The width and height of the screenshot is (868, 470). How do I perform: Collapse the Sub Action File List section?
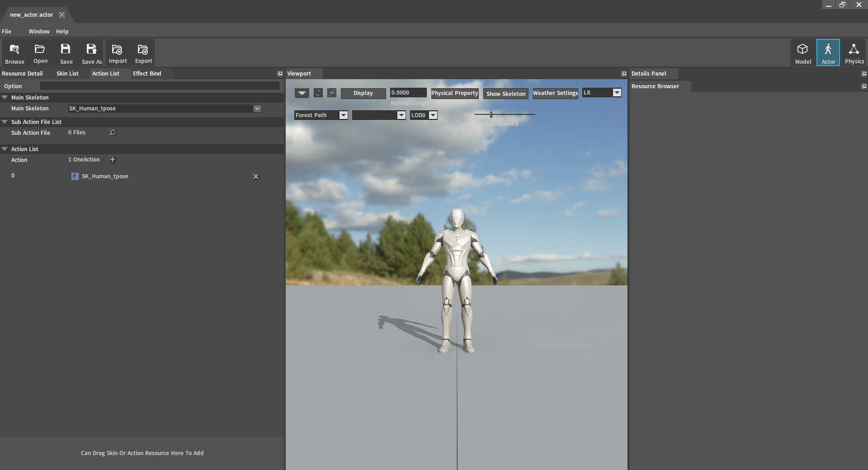coord(5,122)
